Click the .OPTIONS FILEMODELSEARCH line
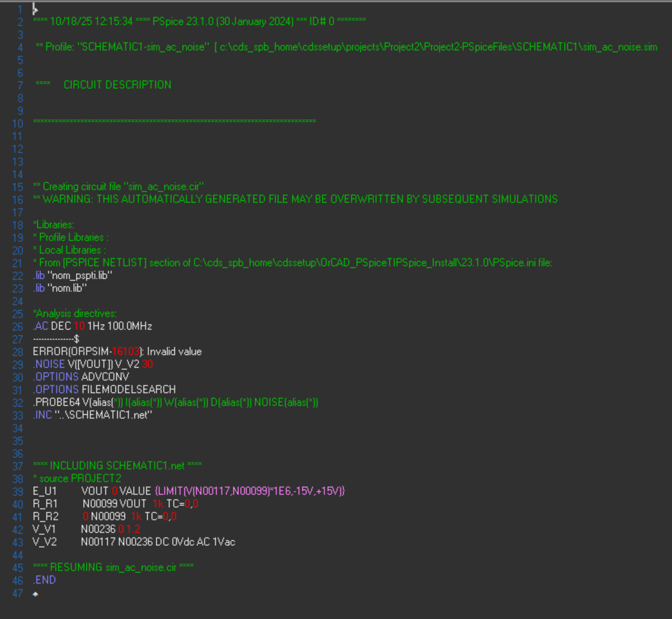The image size is (672, 619). tap(104, 390)
